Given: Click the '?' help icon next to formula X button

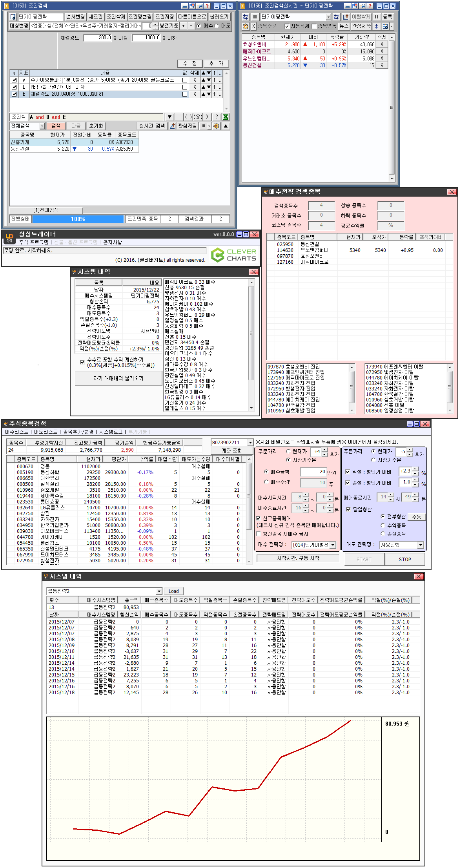Looking at the screenshot, I should point(217,117).
